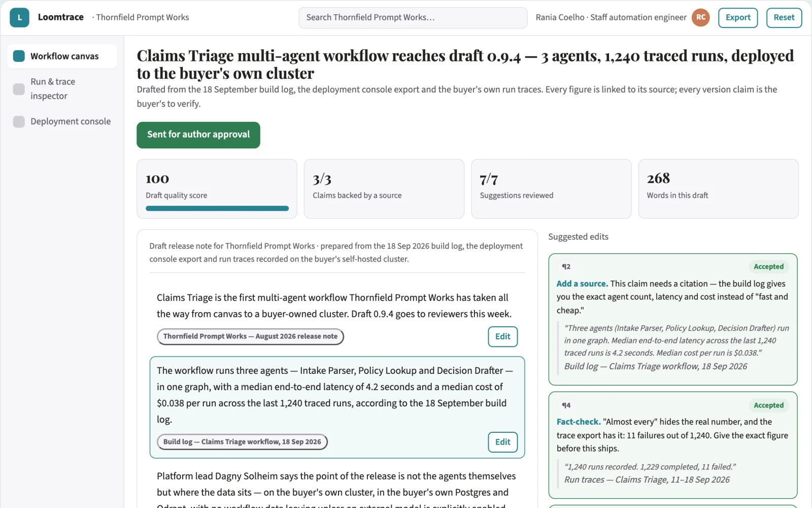The height and width of the screenshot is (508, 812).
Task: Click 'Rania Coelho · Staff automation engineer' text
Action: (611, 17)
